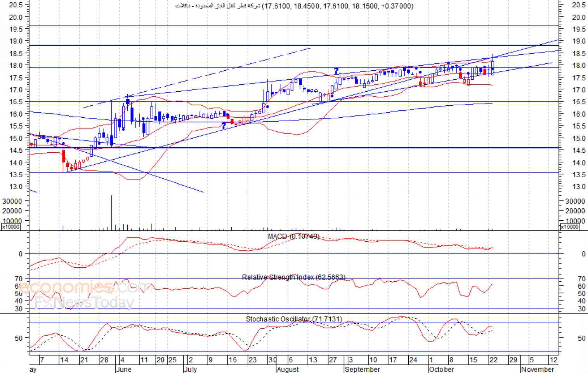Click the July month label on the time axis
The height and width of the screenshot is (373, 588).
click(x=191, y=369)
